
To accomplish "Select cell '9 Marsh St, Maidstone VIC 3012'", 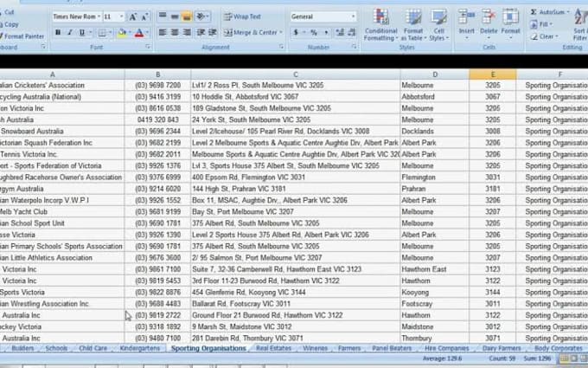I will point(296,326).
